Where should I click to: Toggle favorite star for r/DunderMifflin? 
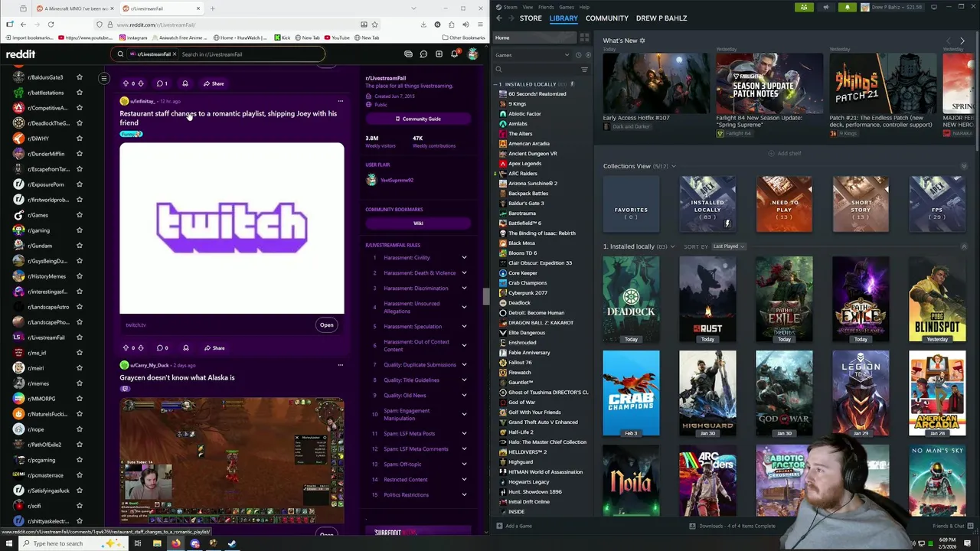coord(79,154)
